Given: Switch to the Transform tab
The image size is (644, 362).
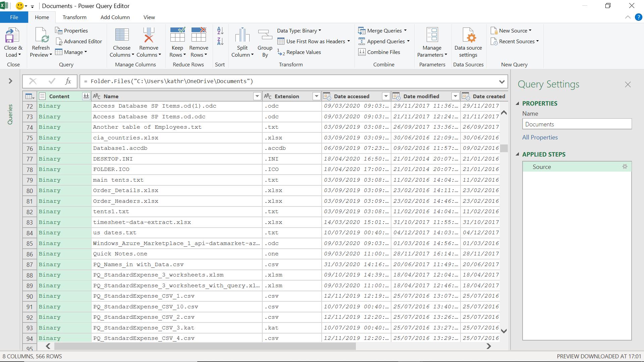Looking at the screenshot, I should coord(74,17).
